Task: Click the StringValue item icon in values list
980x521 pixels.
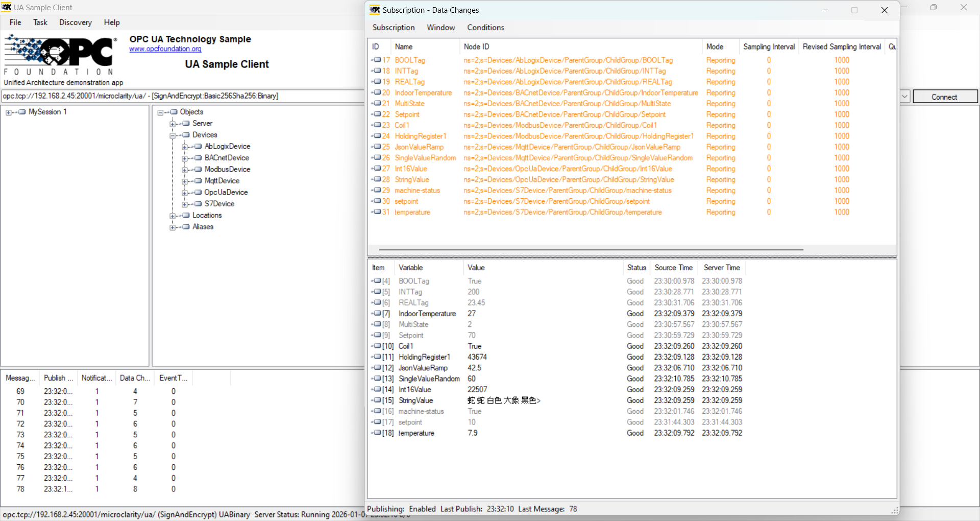Action: 377,400
